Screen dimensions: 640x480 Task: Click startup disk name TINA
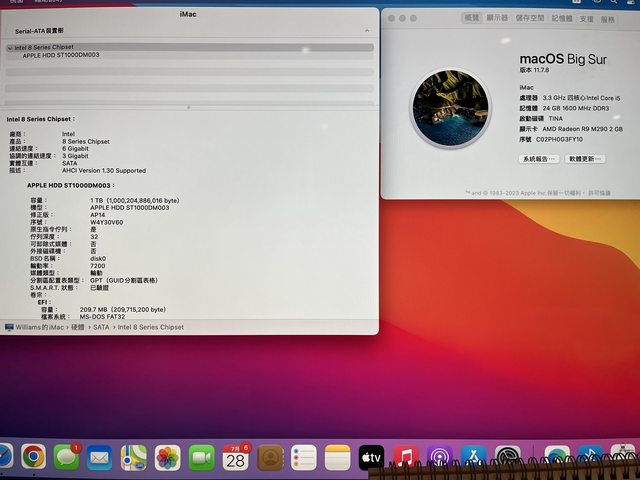pyautogui.click(x=556, y=118)
